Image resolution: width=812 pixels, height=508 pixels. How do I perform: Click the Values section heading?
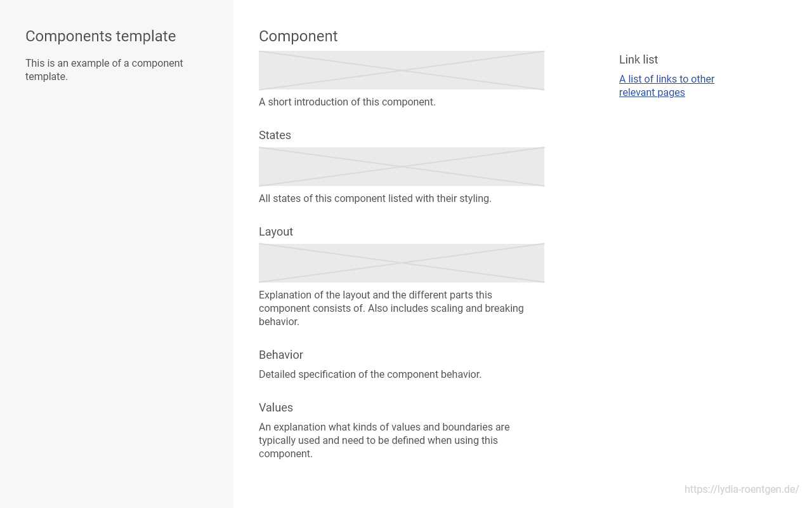[276, 408]
